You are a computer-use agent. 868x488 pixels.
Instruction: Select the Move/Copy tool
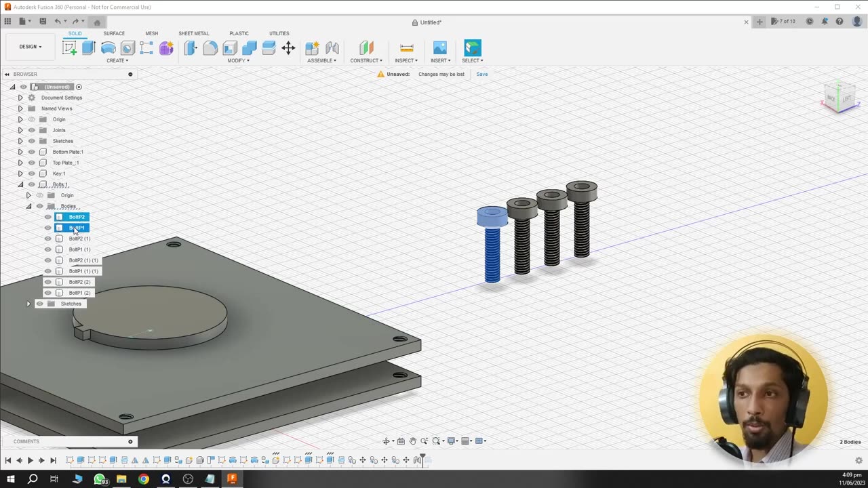tap(288, 47)
